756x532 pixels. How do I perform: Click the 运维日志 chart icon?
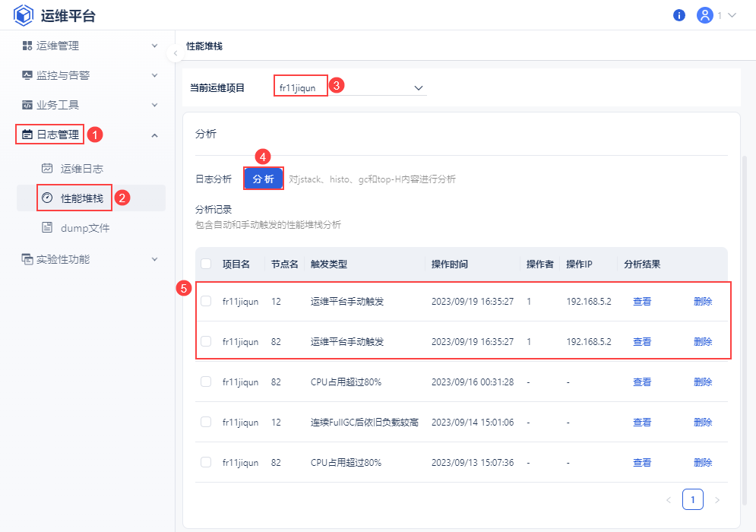tap(47, 168)
